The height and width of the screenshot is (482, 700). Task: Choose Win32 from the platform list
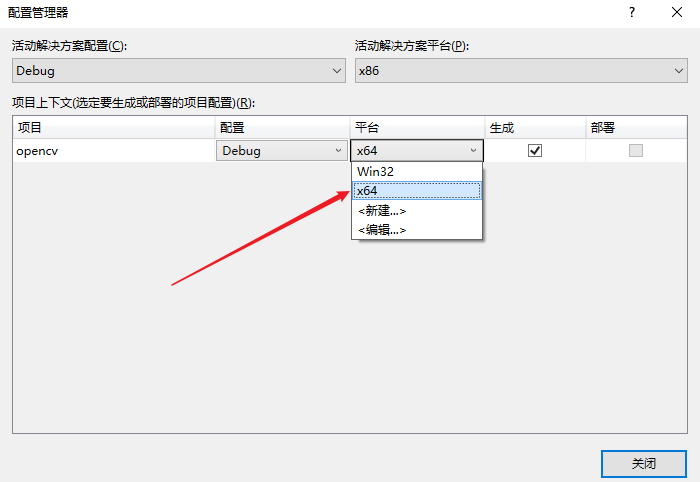[417, 171]
